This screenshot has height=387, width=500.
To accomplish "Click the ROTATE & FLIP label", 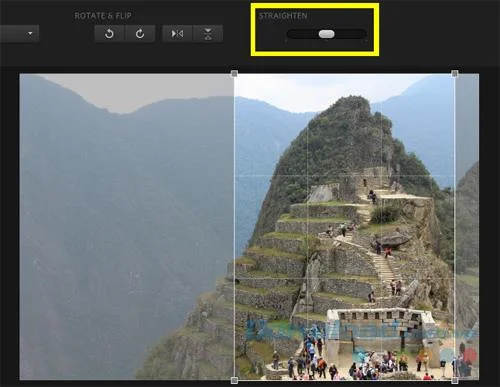I will (103, 16).
